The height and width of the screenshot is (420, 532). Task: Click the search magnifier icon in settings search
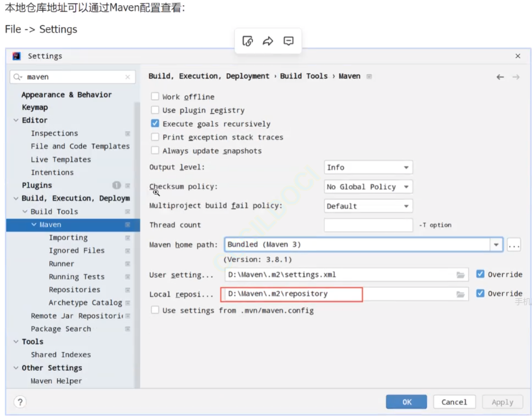[x=18, y=77]
